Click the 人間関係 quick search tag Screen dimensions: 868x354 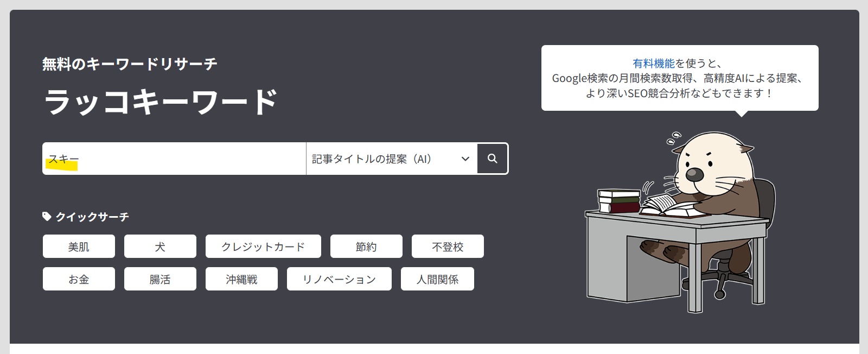click(x=437, y=279)
